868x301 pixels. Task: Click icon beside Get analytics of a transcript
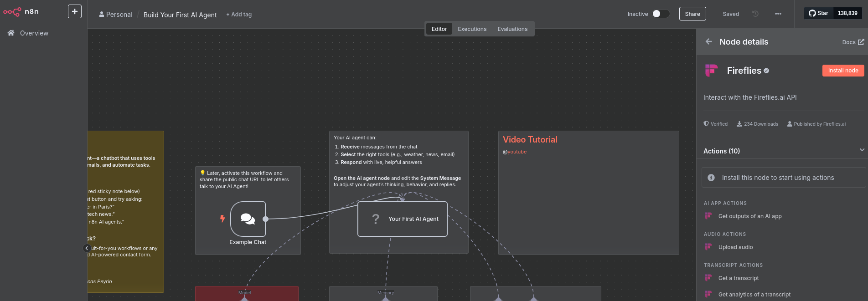pos(708,294)
